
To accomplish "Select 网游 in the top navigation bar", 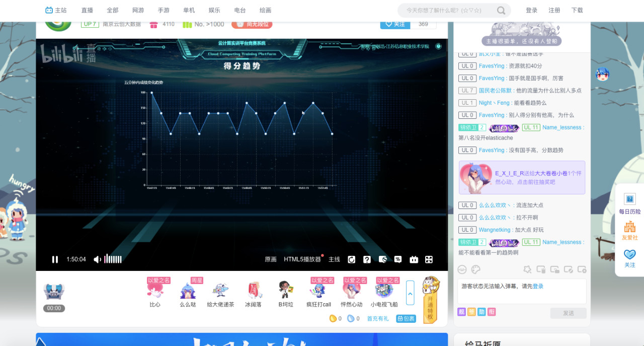I will coord(138,10).
